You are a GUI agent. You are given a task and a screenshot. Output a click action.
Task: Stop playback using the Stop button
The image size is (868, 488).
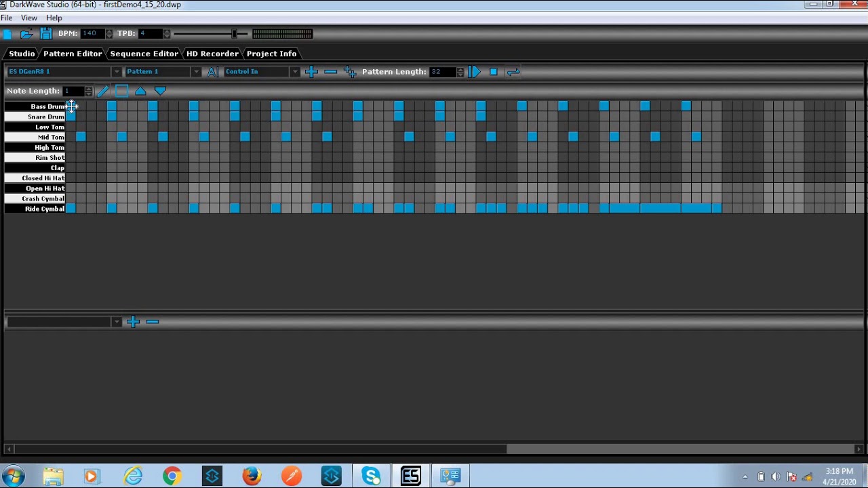pyautogui.click(x=492, y=71)
